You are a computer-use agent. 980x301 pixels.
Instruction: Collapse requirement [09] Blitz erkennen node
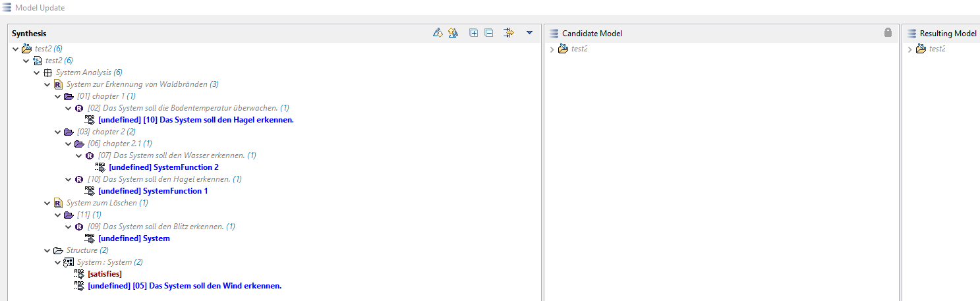coord(69,227)
